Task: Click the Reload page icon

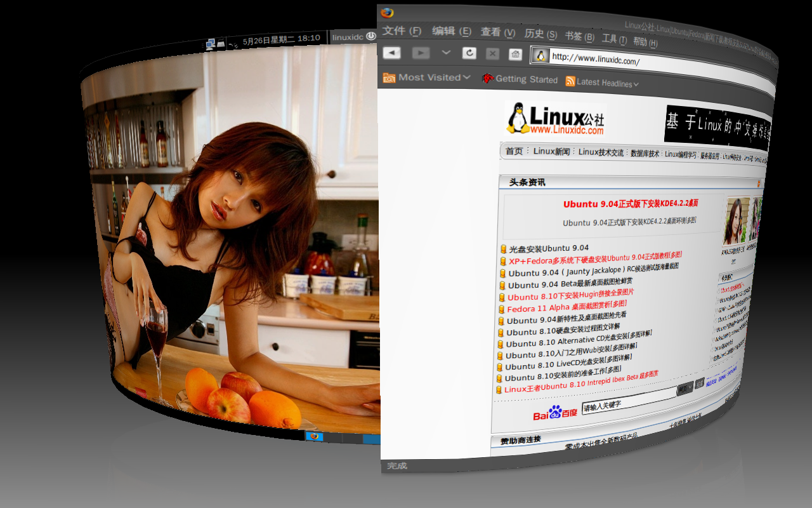Action: pos(469,53)
